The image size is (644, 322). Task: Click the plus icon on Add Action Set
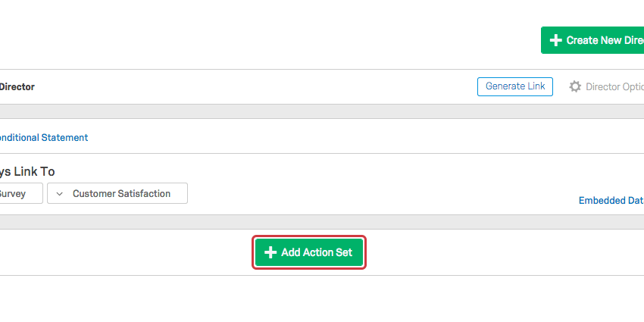(x=270, y=253)
